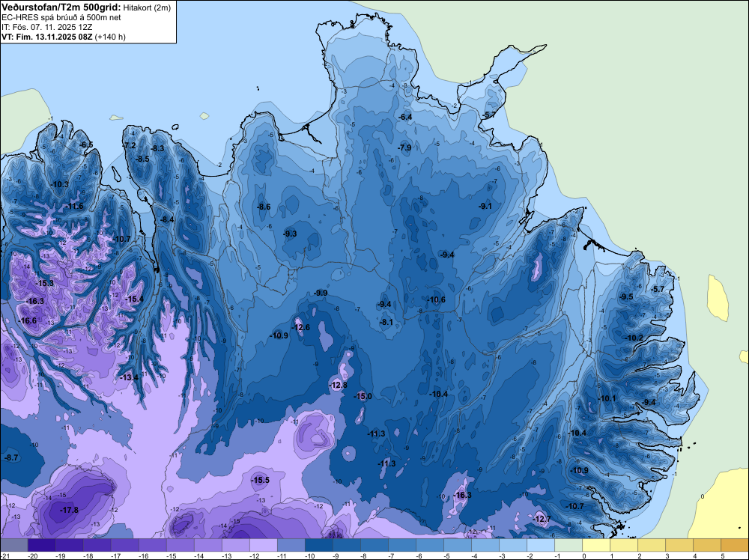This screenshot has height=560, width=749.
Task: Select the -8.3 temperature value
Action: click(x=157, y=148)
